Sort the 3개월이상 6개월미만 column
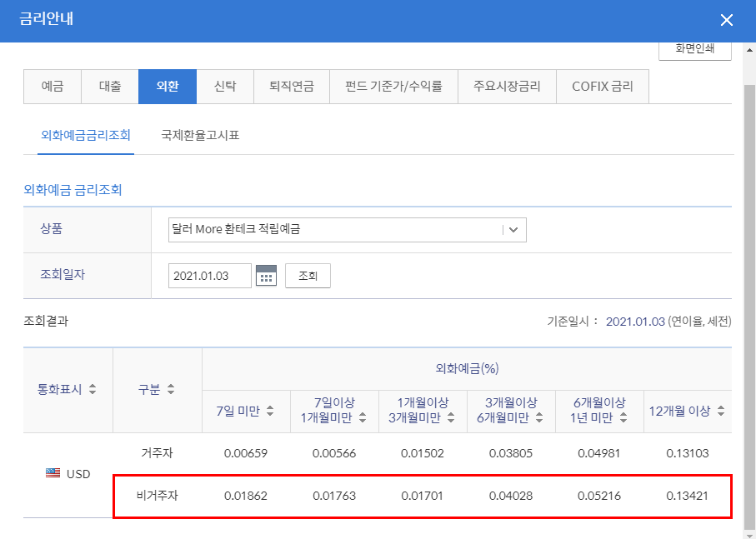The height and width of the screenshot is (539, 756). [x=539, y=418]
